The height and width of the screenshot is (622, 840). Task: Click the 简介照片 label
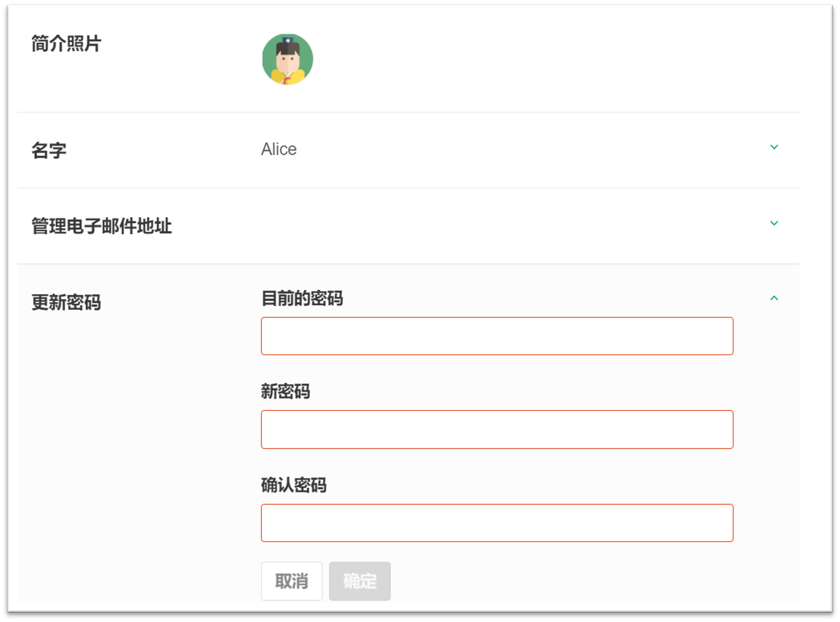point(66,43)
